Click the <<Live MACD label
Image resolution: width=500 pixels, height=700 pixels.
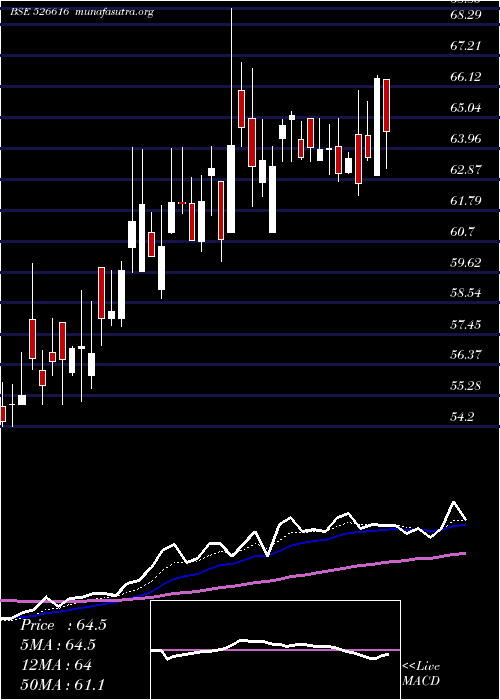421,674
